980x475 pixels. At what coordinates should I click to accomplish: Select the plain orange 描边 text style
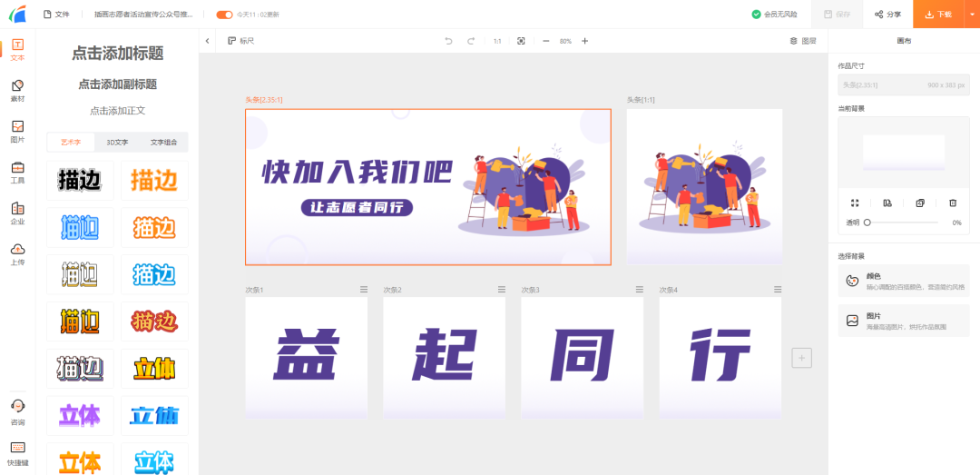[154, 180]
